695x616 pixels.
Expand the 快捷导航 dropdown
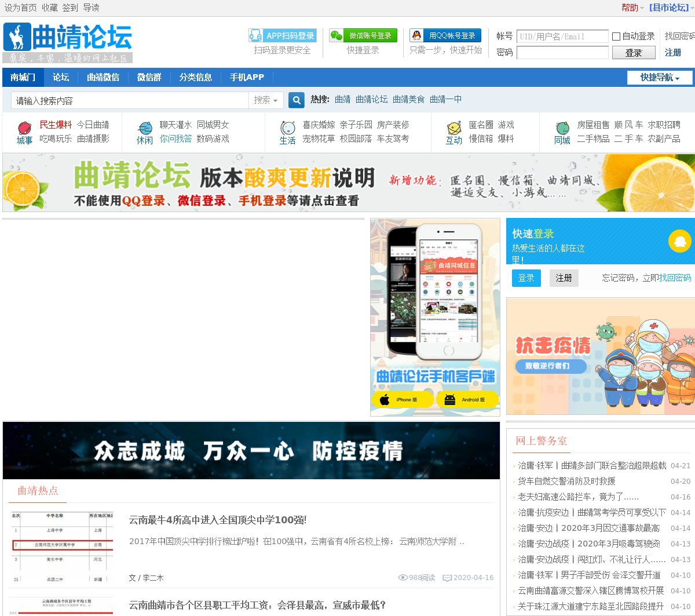pyautogui.click(x=660, y=78)
